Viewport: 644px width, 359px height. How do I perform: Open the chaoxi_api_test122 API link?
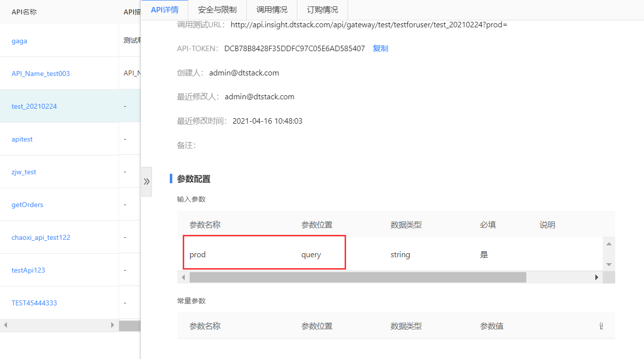tap(41, 238)
